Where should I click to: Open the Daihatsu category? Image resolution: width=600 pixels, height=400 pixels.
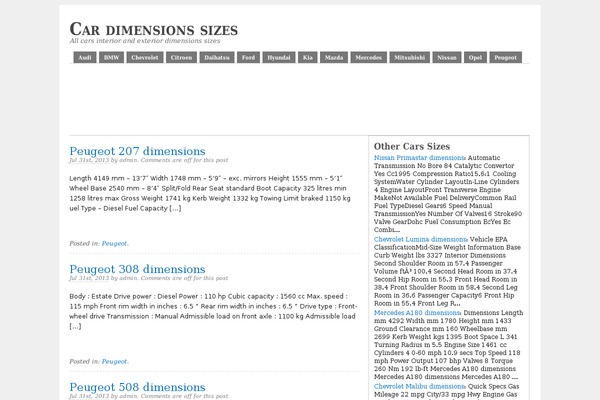[x=217, y=57]
